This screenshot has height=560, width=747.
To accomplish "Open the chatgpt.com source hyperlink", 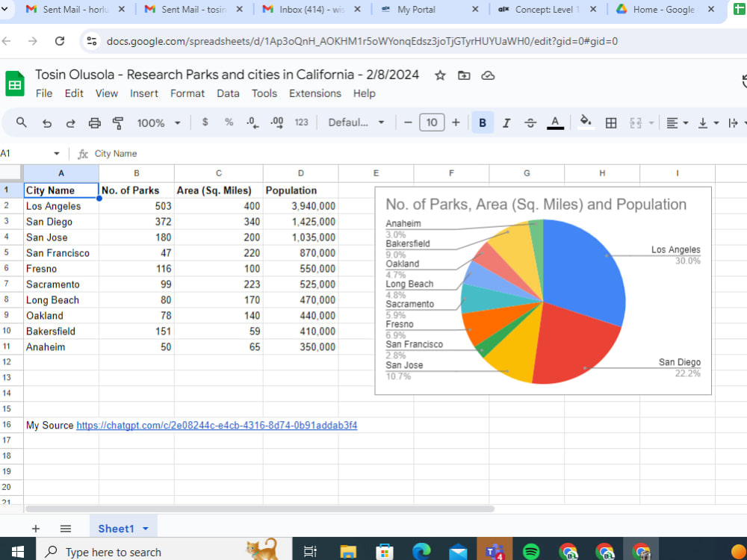I will click(217, 426).
